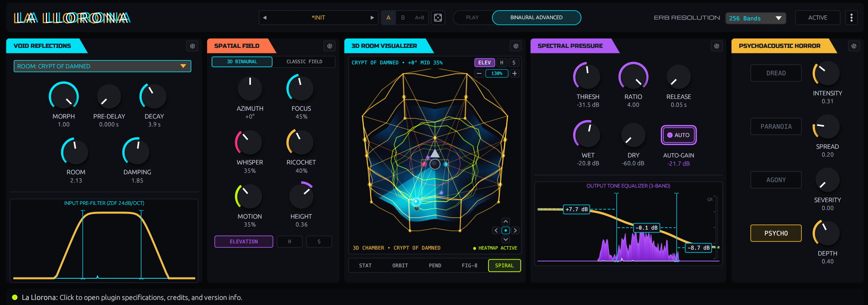Select preset slot B
This screenshot has height=305, width=868.
coord(403,18)
